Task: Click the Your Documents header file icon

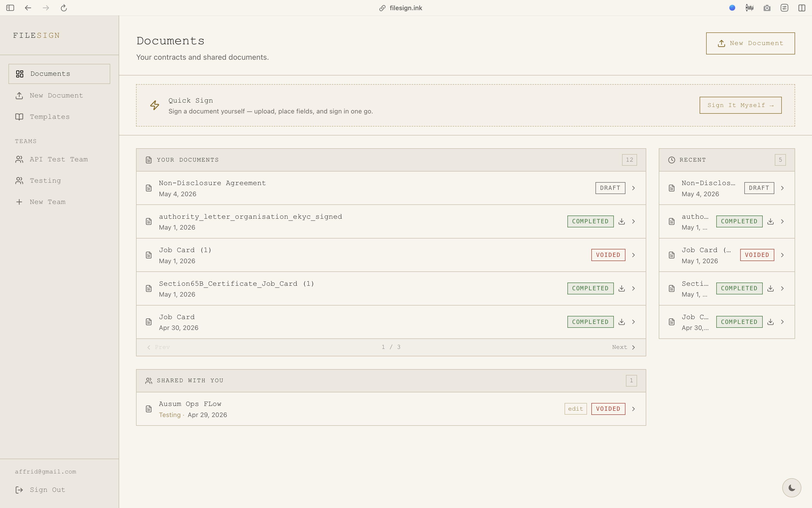Action: 149,160
